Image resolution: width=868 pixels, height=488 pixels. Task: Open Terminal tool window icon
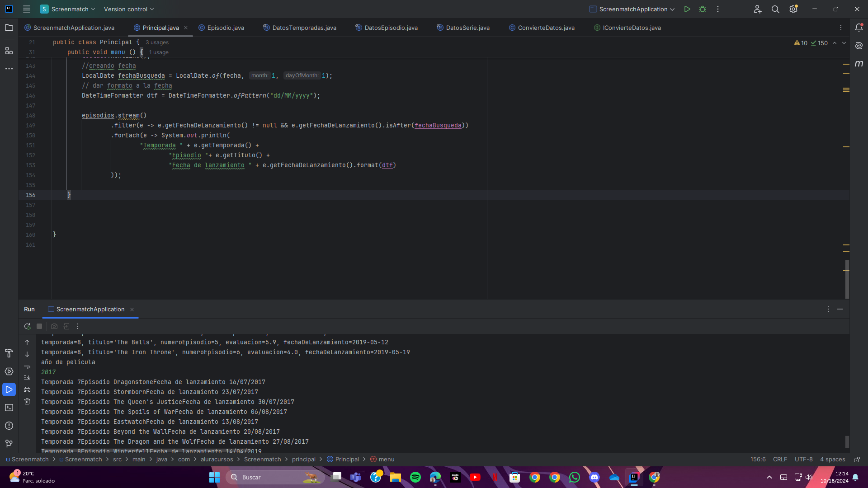point(9,408)
